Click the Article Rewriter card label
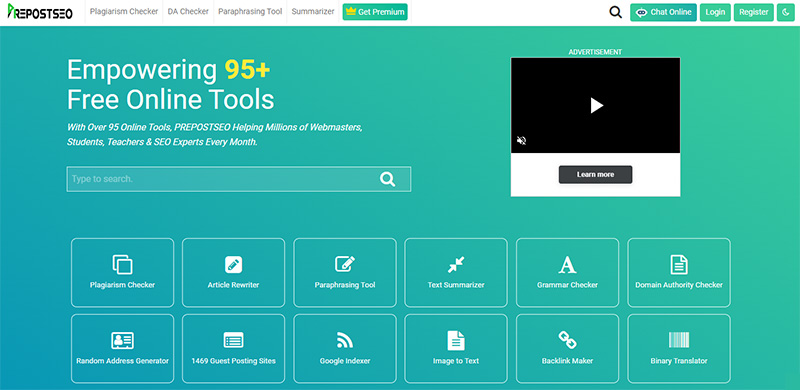Viewport: 800px width, 390px height. coord(234,285)
